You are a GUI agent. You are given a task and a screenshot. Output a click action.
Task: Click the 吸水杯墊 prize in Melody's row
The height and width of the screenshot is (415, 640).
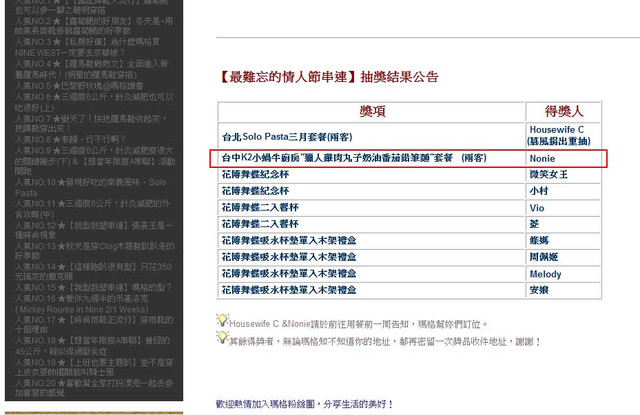point(371,274)
